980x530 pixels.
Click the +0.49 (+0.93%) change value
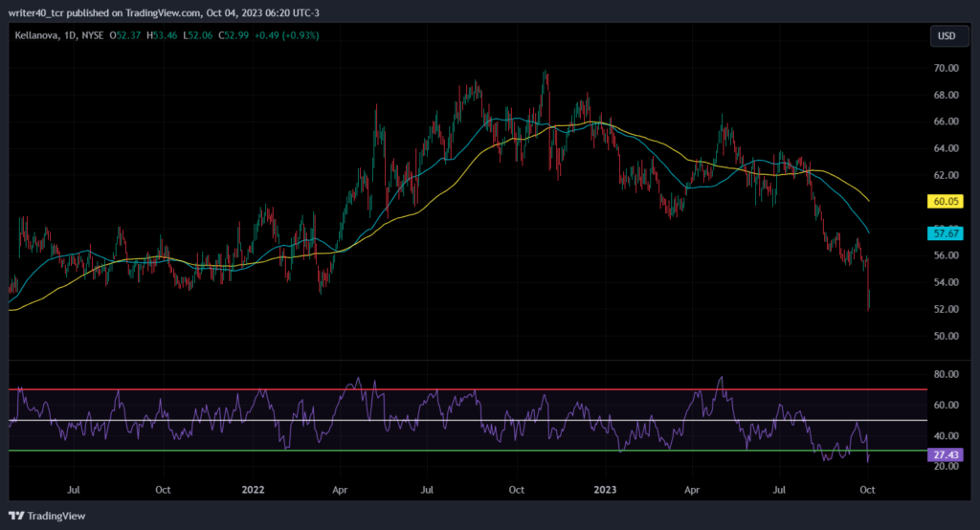pyautogui.click(x=286, y=35)
